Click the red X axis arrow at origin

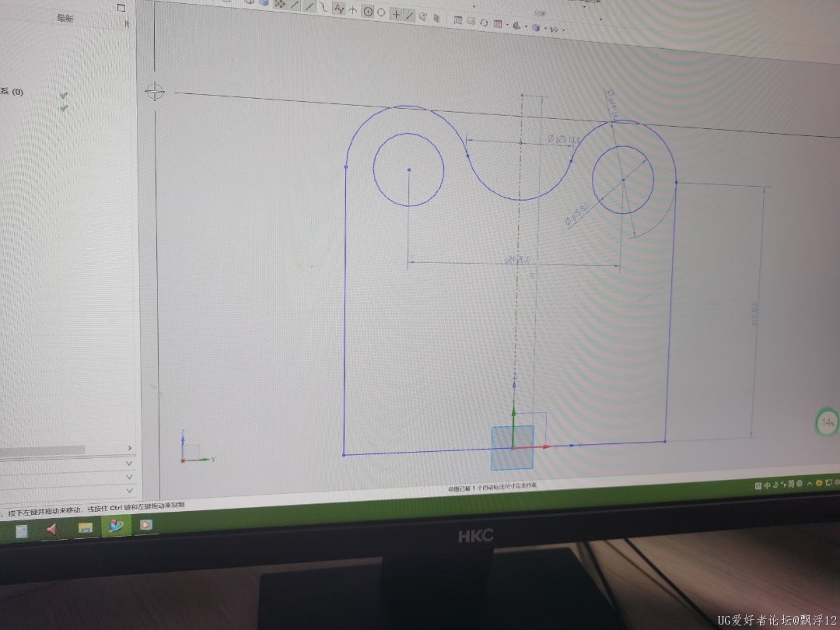pos(531,446)
